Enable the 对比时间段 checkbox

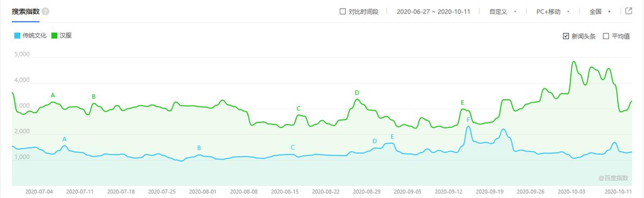343,11
